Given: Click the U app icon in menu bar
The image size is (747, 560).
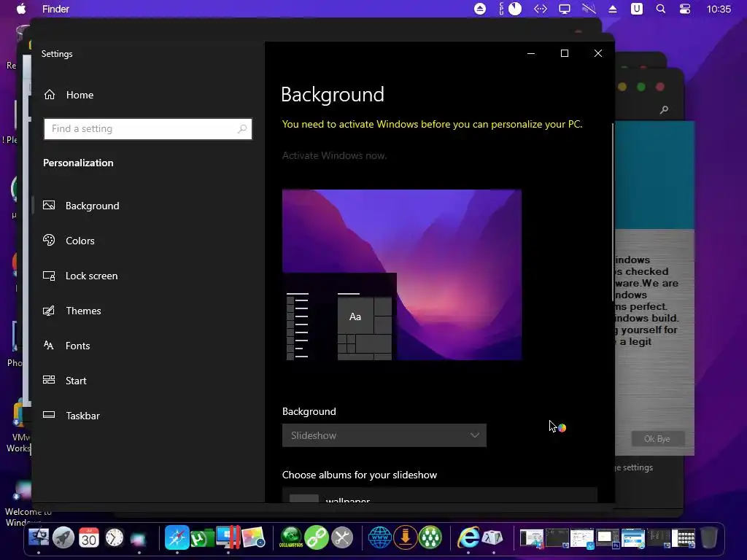Looking at the screenshot, I should coord(636,9).
